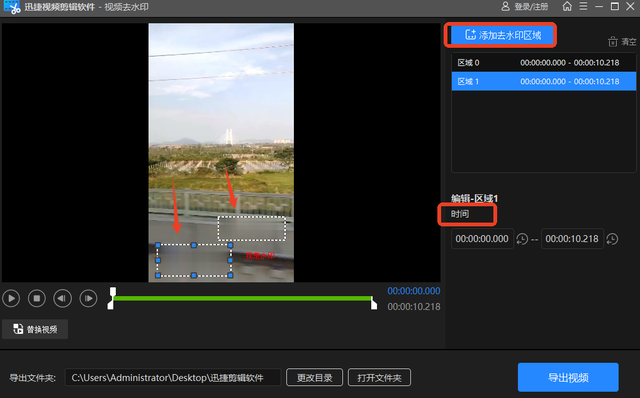Set start time to current position icon
The width and height of the screenshot is (640, 398).
522,239
